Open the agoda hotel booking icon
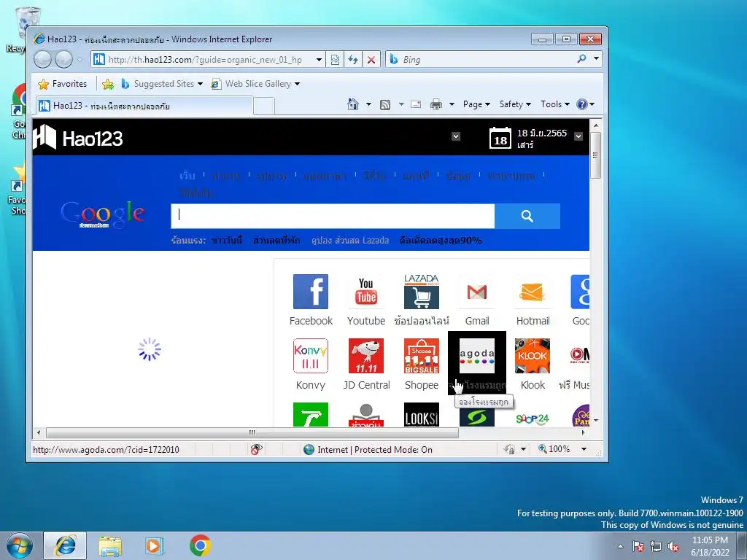 click(x=477, y=356)
